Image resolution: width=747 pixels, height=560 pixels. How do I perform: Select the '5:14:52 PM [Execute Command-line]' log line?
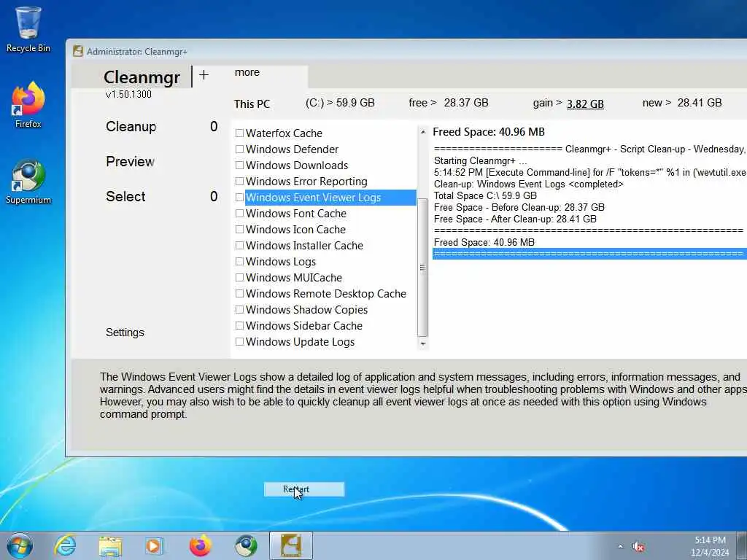click(589, 172)
